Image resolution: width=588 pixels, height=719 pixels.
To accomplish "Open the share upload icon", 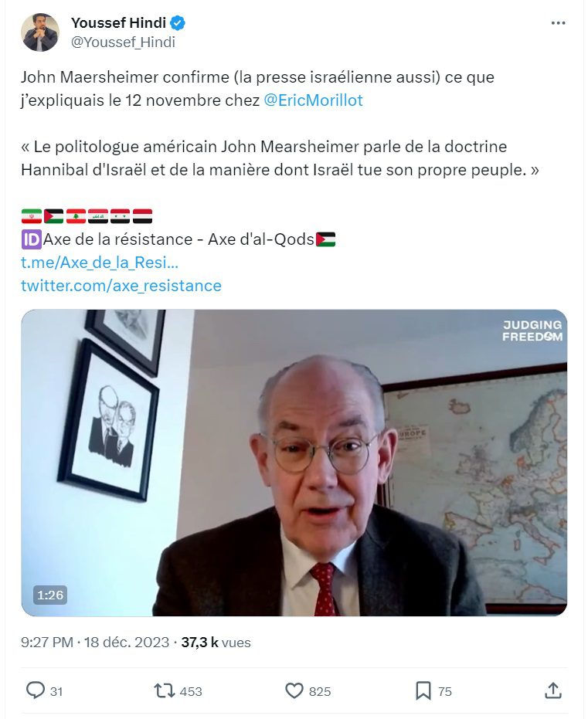I will 553,690.
